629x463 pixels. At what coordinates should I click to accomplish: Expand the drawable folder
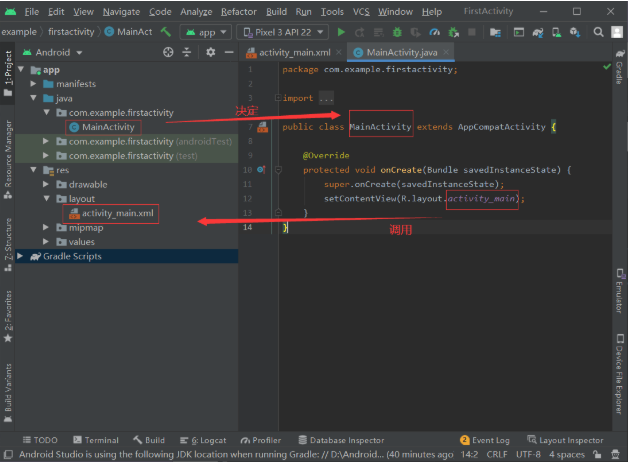(46, 184)
